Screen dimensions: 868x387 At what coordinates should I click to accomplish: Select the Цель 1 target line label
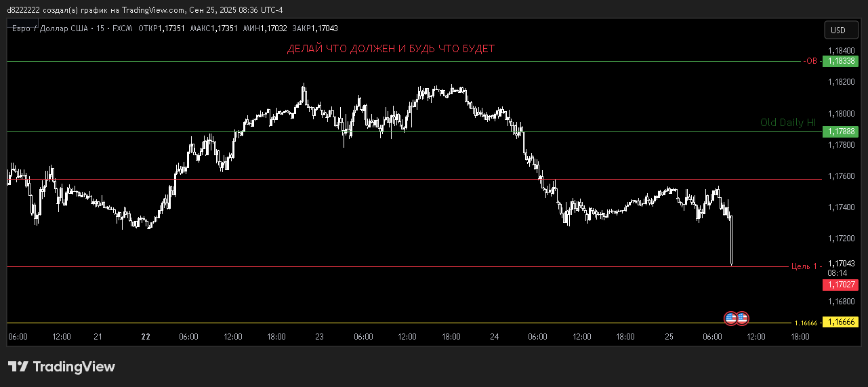804,266
